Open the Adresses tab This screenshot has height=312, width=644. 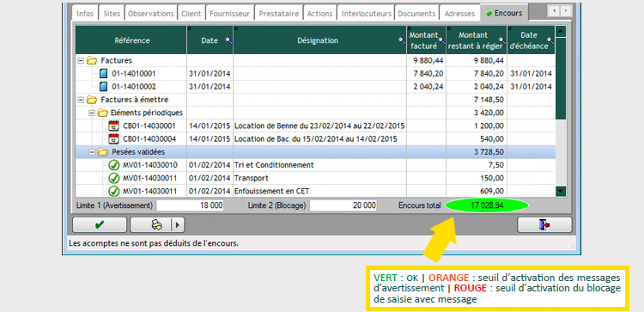pyautogui.click(x=459, y=14)
